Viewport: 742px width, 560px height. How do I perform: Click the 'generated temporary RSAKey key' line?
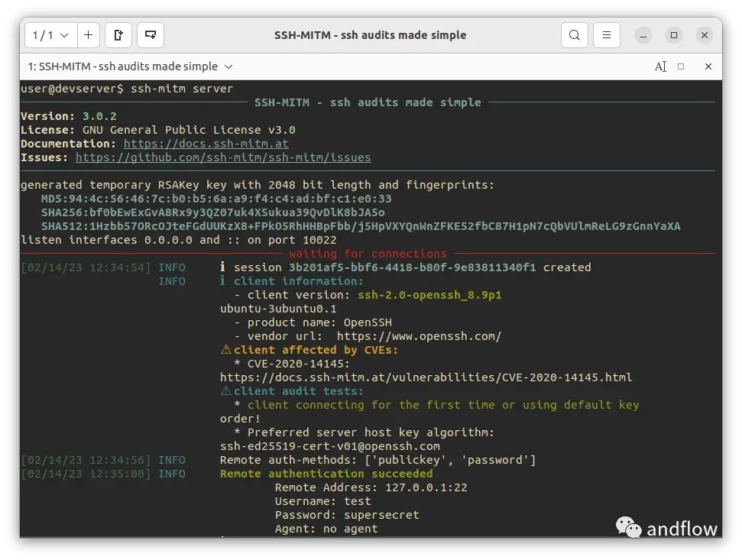(x=258, y=184)
